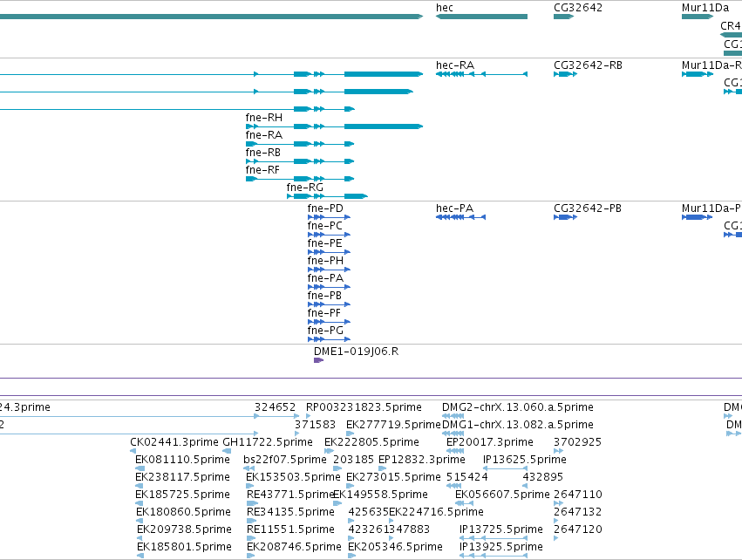Select the hec-PA coding glyph
The width and height of the screenshot is (742, 560).
coord(460,217)
